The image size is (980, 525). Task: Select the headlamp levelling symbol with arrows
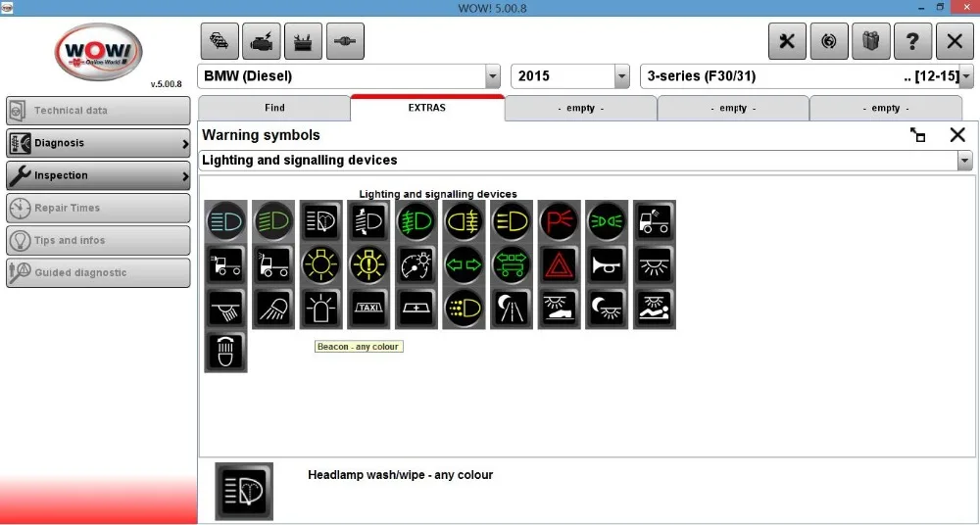368,221
